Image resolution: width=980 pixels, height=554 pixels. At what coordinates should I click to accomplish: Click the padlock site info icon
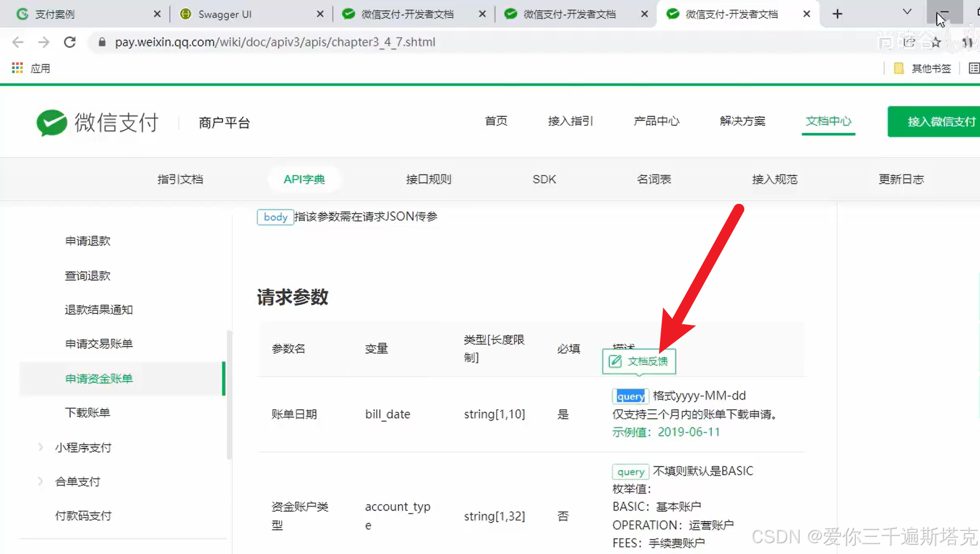[x=102, y=42]
